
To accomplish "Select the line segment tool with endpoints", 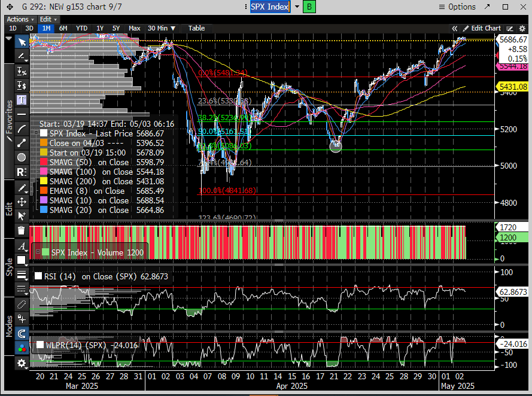I will tap(22, 143).
